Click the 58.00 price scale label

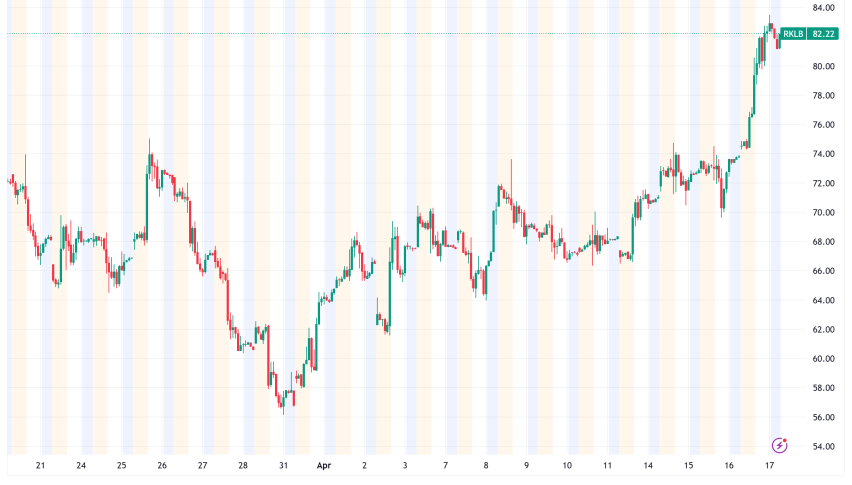coord(823,388)
